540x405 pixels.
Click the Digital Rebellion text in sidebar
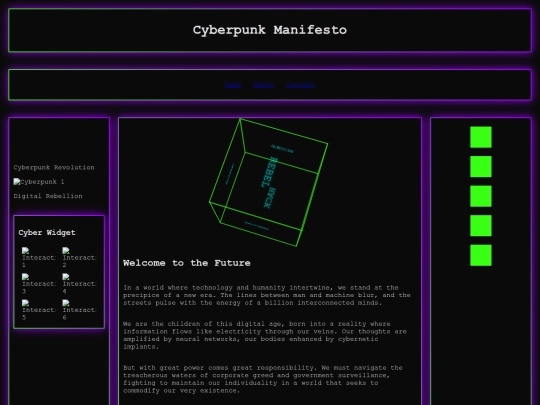[48, 196]
